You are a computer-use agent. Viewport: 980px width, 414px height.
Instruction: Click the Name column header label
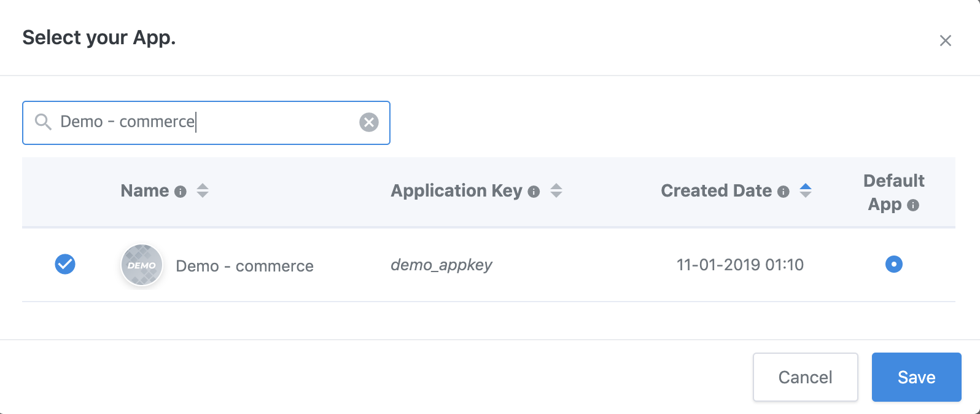tap(145, 191)
